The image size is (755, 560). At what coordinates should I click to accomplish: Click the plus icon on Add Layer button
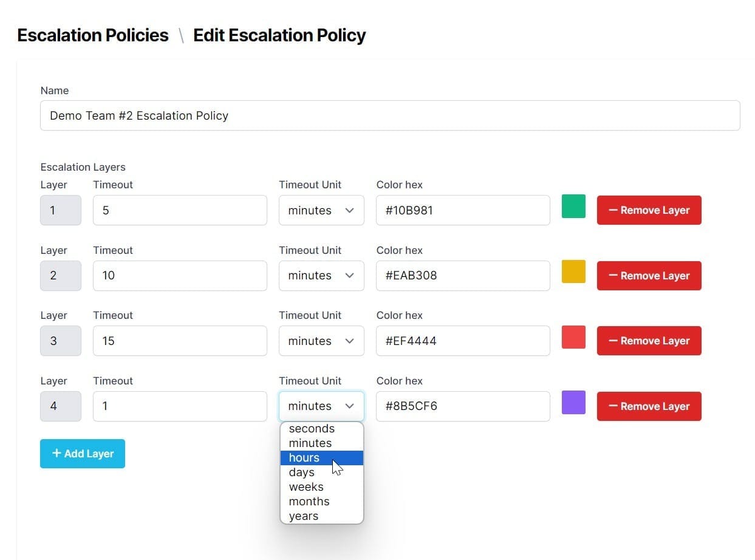point(56,454)
